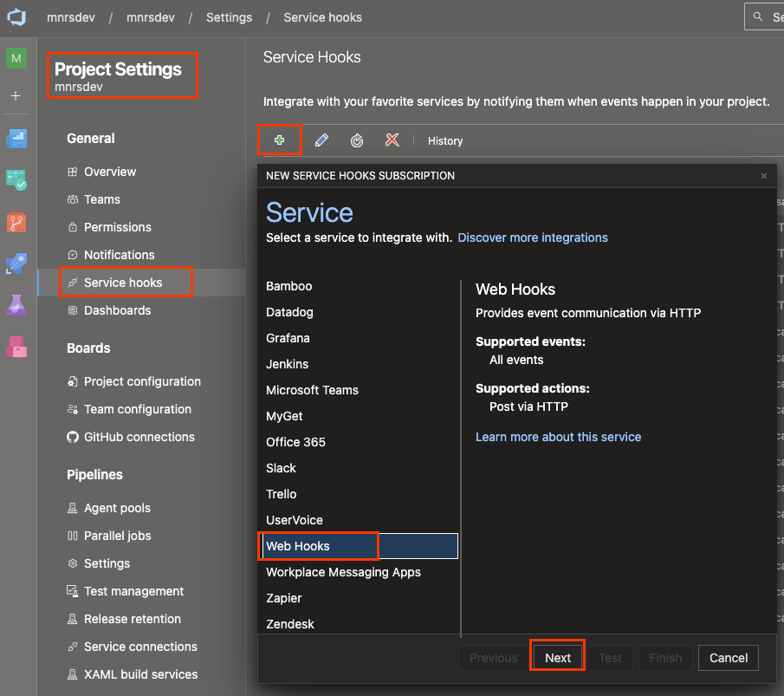Open the Azure DevOps home logo
The height and width of the screenshot is (696, 784).
(16, 17)
